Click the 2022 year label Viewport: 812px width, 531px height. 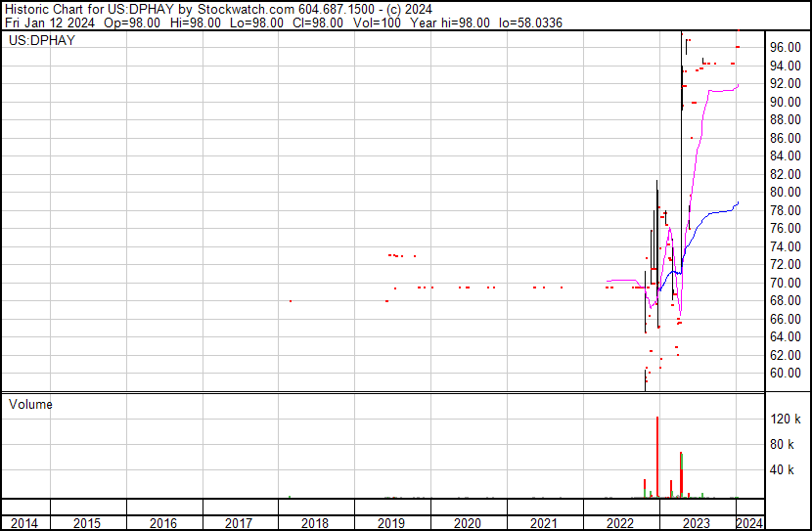pyautogui.click(x=620, y=523)
